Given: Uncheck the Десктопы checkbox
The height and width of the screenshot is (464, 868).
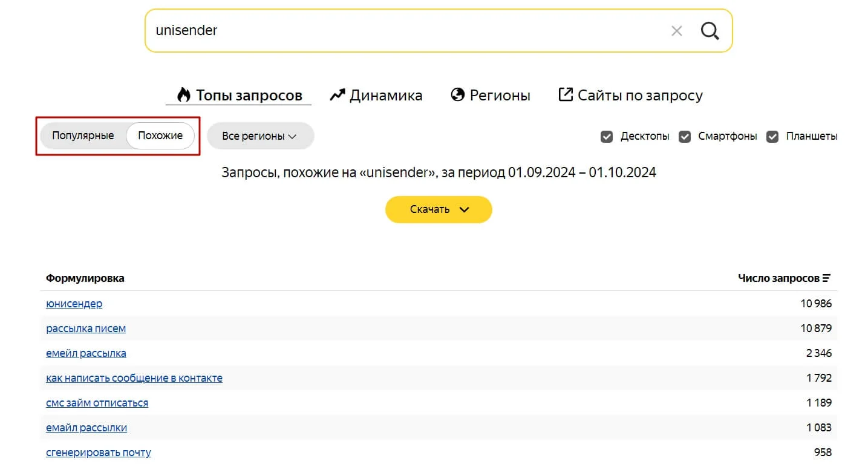Looking at the screenshot, I should 607,136.
